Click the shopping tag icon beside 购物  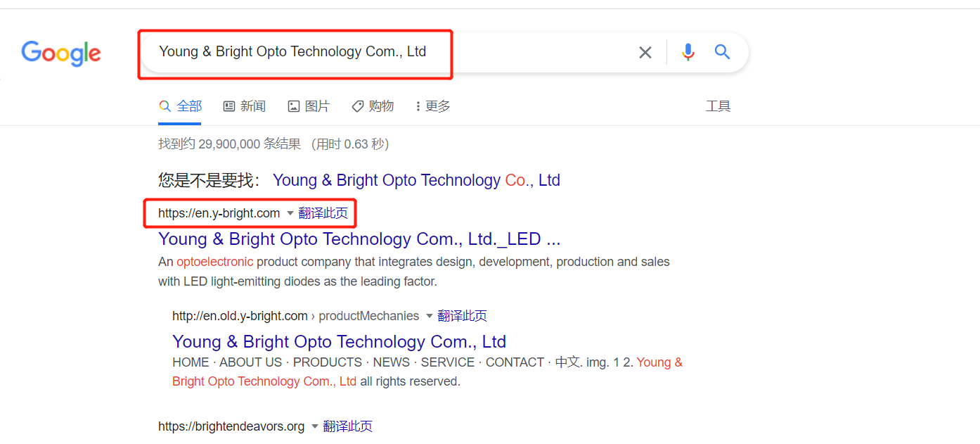[x=357, y=106]
